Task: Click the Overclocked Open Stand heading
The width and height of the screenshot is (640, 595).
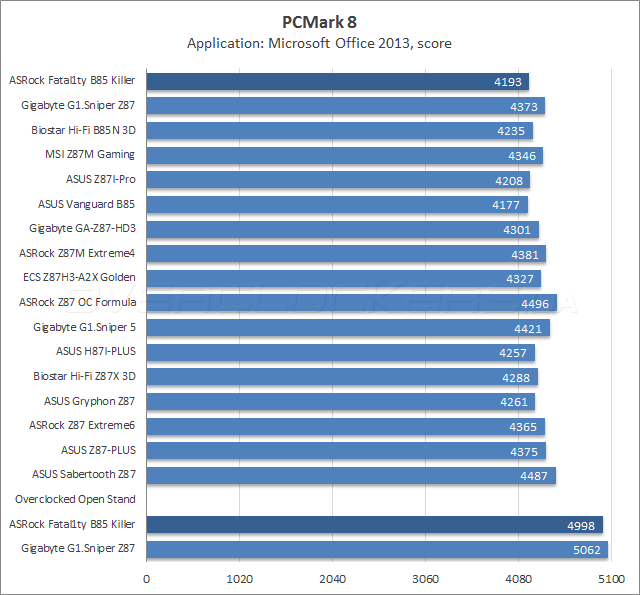Action: (75, 500)
